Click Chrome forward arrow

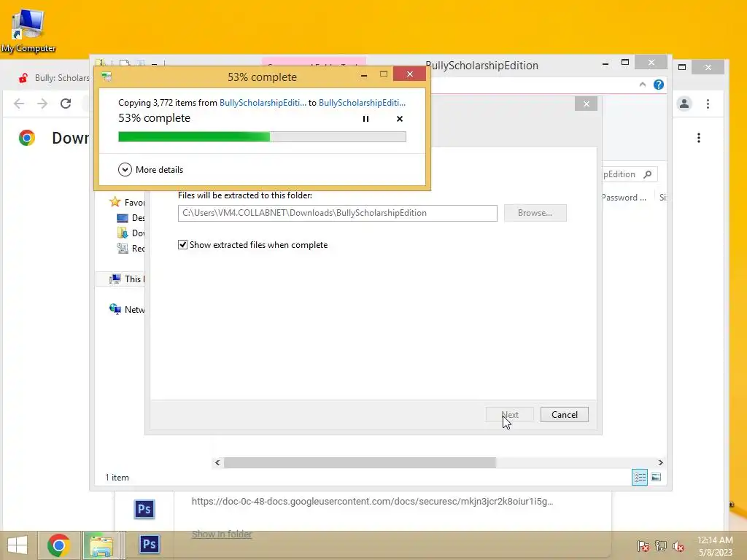point(42,104)
